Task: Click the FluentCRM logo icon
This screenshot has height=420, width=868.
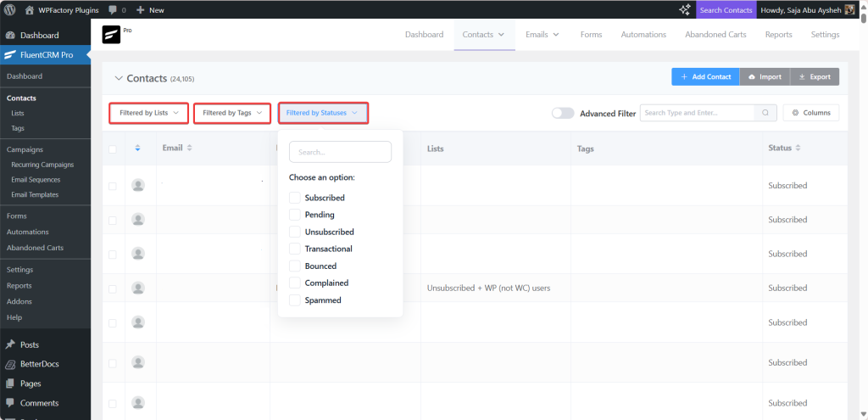Action: (111, 34)
